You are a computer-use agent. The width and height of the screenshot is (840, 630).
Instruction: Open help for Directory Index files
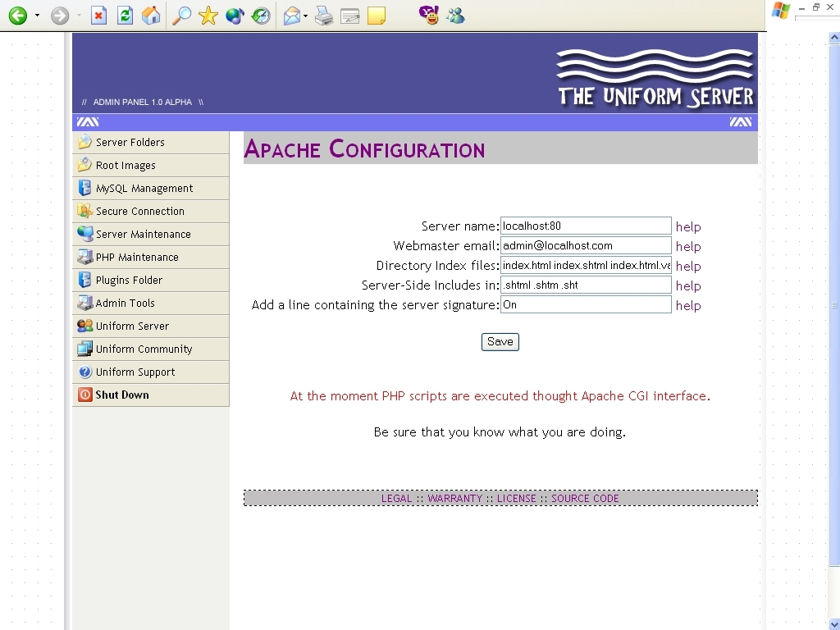[688, 267]
